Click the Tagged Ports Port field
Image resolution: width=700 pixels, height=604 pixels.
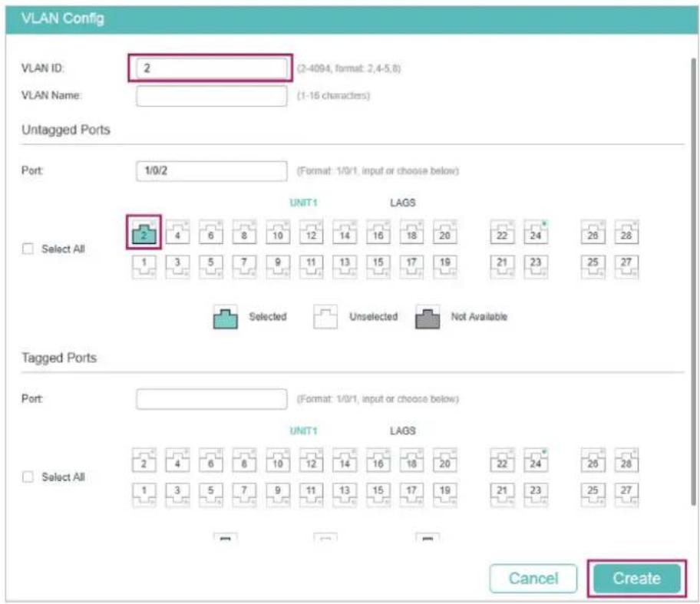pyautogui.click(x=211, y=398)
